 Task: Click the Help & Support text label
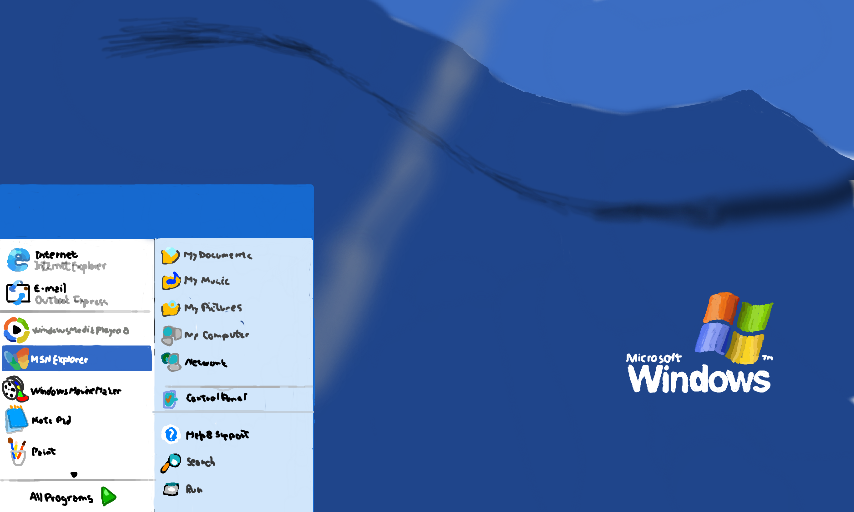coord(217,435)
